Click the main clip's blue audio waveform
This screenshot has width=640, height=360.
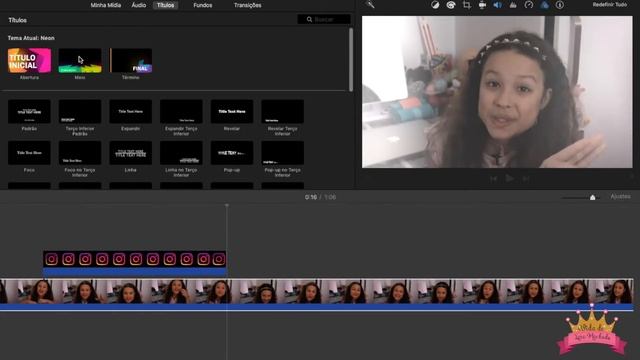click(x=316, y=307)
